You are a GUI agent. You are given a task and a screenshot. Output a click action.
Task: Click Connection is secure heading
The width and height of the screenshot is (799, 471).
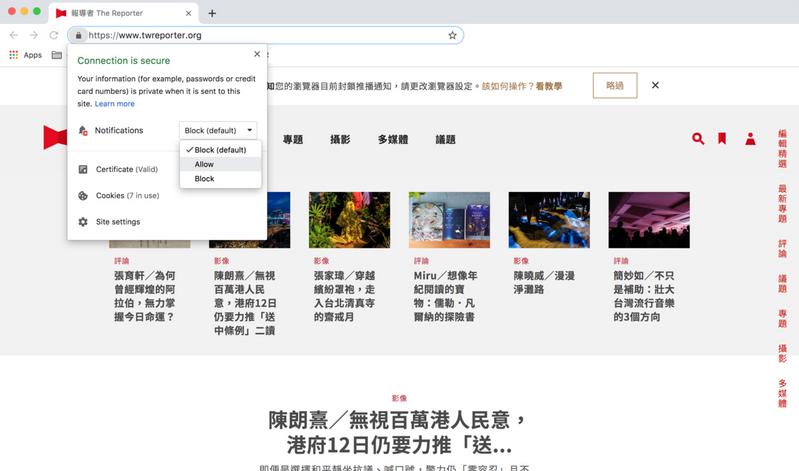[124, 61]
